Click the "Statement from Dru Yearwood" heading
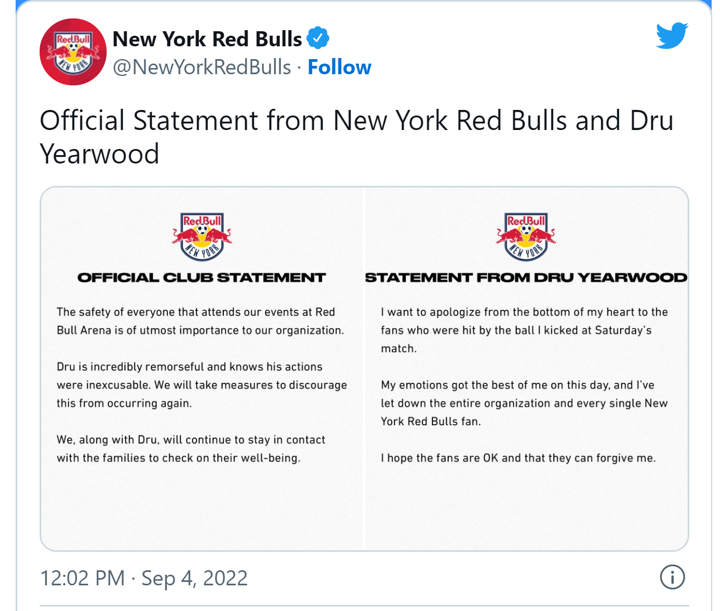The height and width of the screenshot is (611, 720). pos(526,277)
